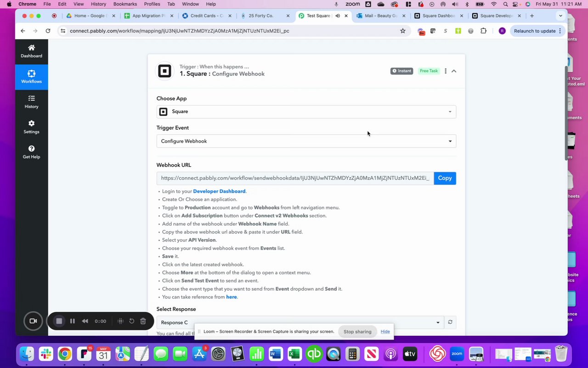Click the address bar URL

pyautogui.click(x=180, y=31)
